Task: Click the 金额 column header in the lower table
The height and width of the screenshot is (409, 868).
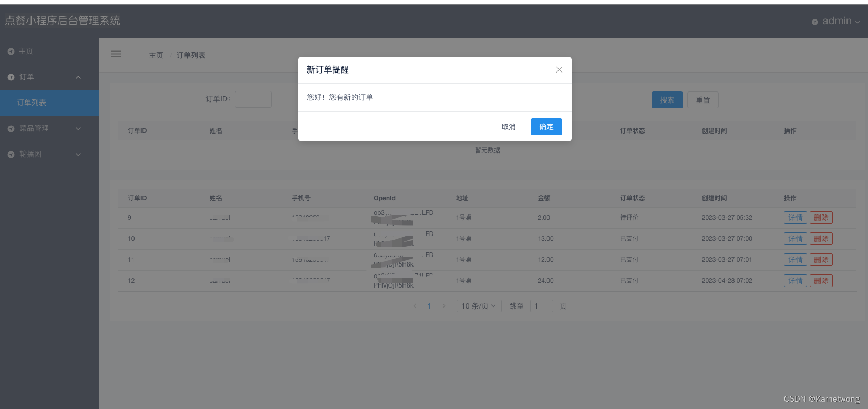Action: coord(544,198)
